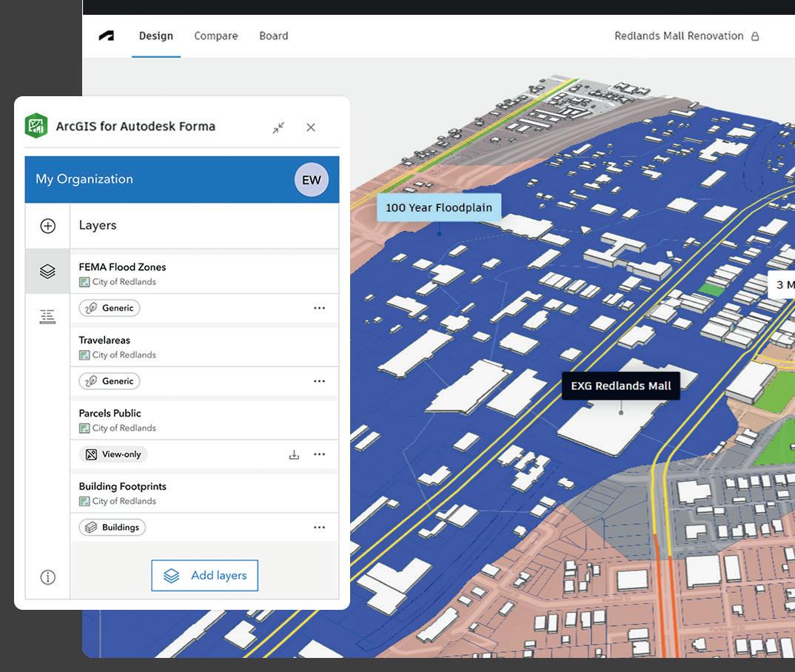Select the FEMA Flood Zones layer
This screenshot has width=795, height=672.
click(x=122, y=267)
